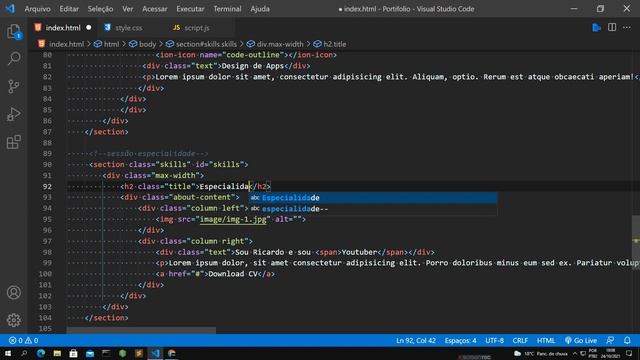Viewport: 640px width, 360px height.
Task: Click the open preview icon in editor toolbar
Action: [x=596, y=28]
